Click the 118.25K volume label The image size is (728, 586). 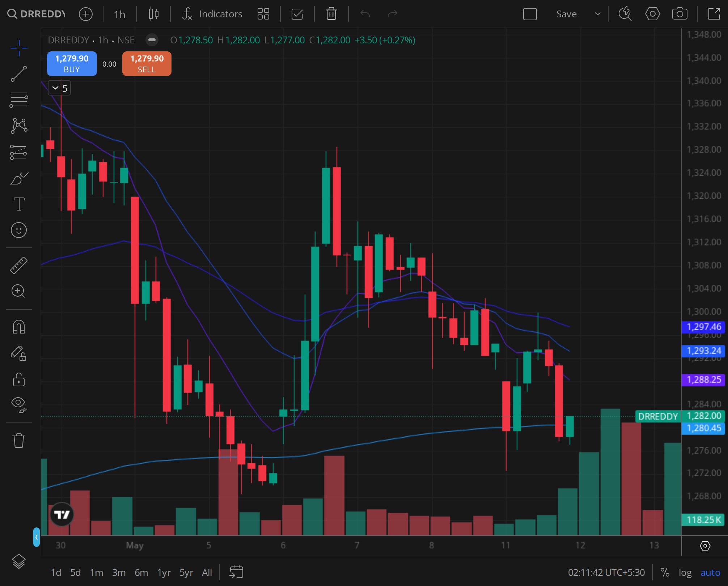(703, 520)
